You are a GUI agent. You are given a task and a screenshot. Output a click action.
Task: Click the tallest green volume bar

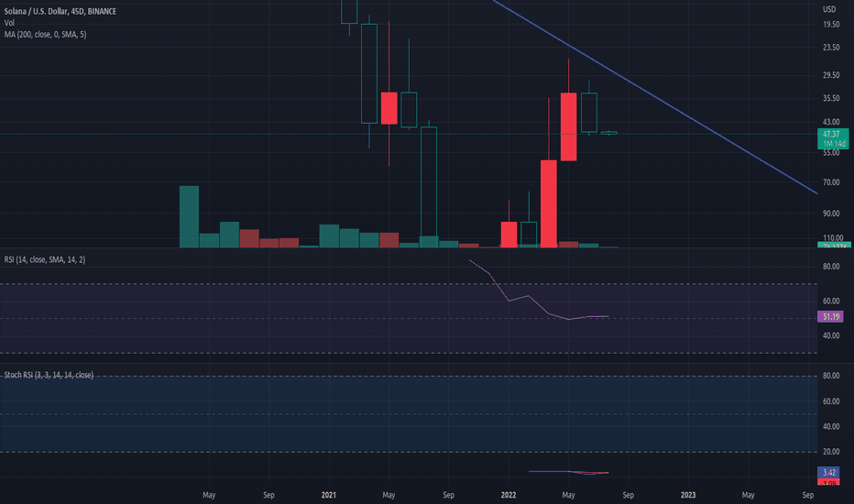[x=189, y=217]
